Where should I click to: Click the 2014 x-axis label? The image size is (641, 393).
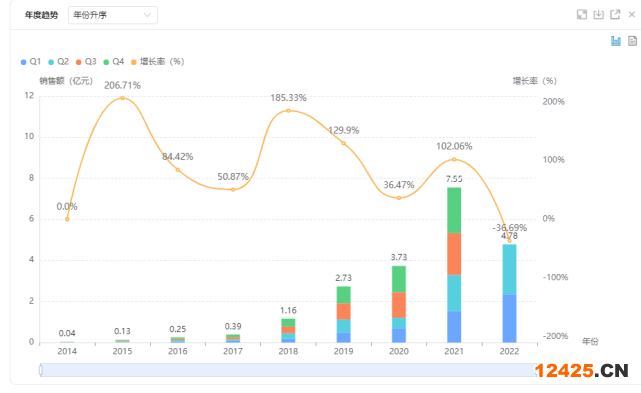(67, 351)
